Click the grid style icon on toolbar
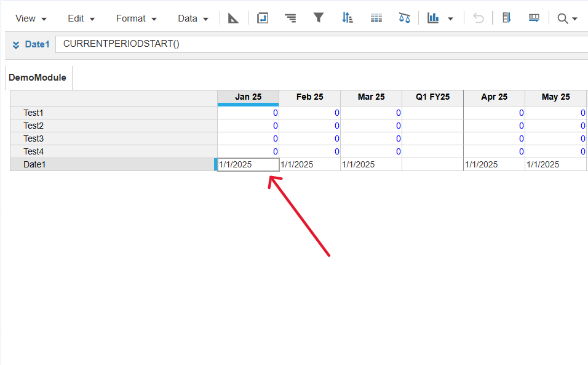 point(376,17)
